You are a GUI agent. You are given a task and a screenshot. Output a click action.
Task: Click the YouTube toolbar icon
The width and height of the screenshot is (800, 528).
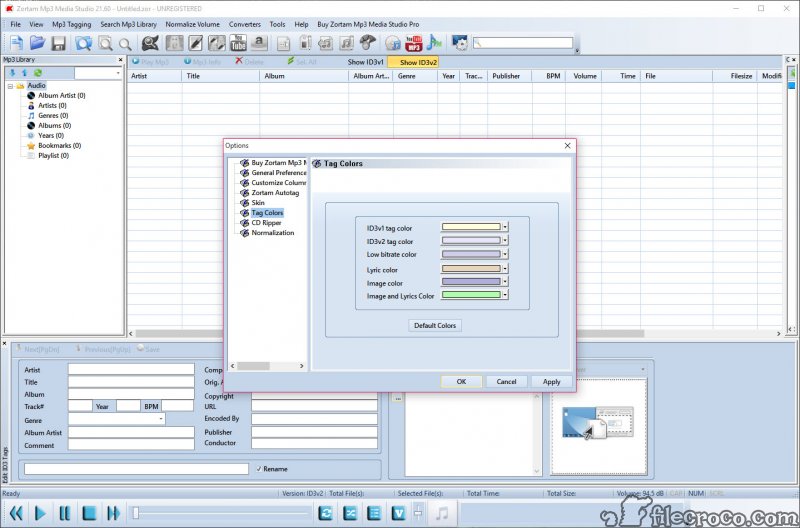(238, 43)
